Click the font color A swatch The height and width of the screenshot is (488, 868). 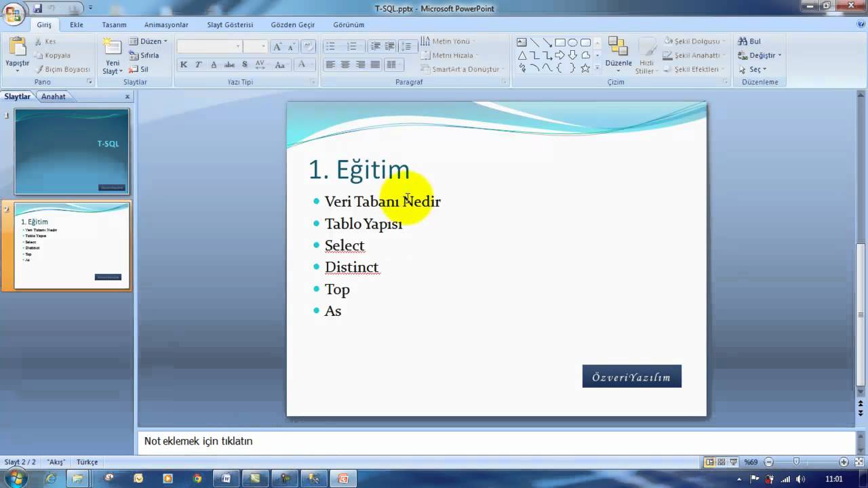(302, 65)
